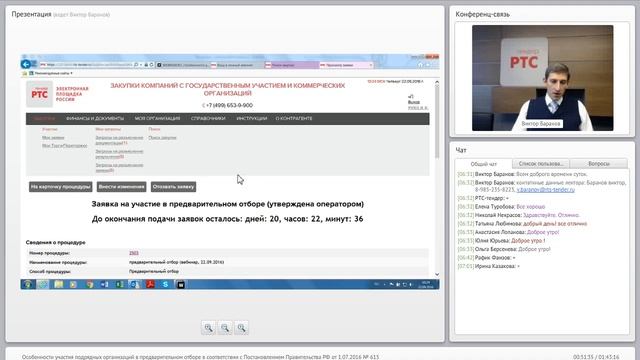This screenshot has height=360, width=640.
Task: Switch to the Список пользователей tab
Action: 541,163
